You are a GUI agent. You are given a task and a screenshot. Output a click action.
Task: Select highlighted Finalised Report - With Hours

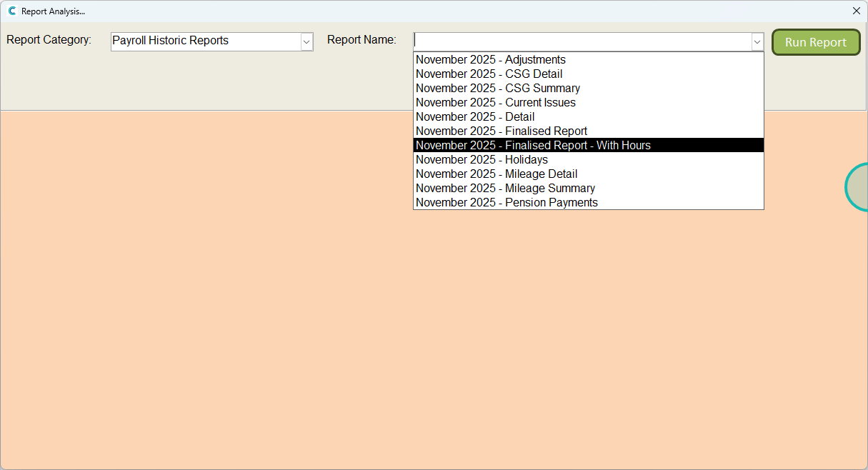(x=533, y=146)
